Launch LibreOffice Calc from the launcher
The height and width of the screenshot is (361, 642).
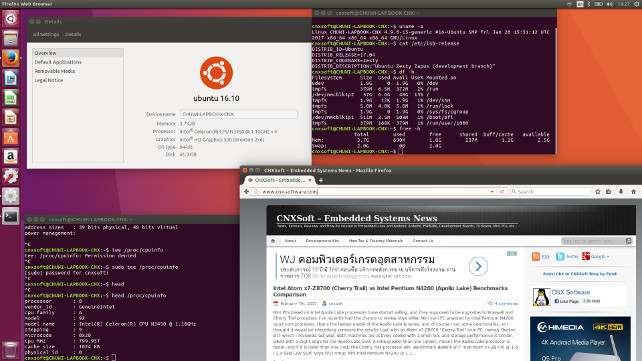[11, 98]
